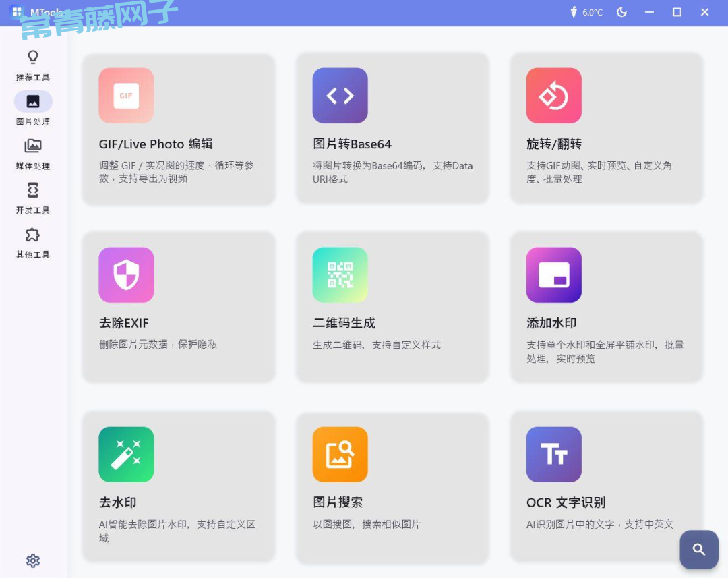Open the 旋转/翻转 rotate tool icon

coord(553,96)
